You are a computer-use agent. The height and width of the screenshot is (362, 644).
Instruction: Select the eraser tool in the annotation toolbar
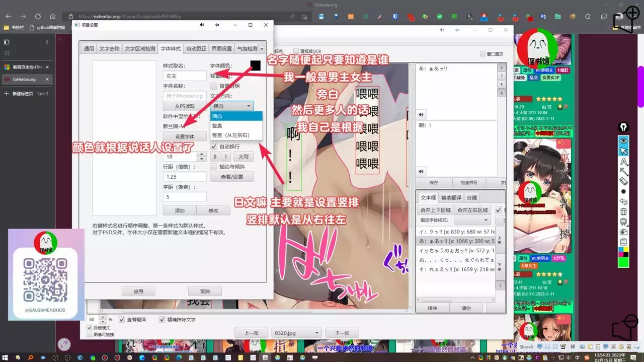coord(623,181)
